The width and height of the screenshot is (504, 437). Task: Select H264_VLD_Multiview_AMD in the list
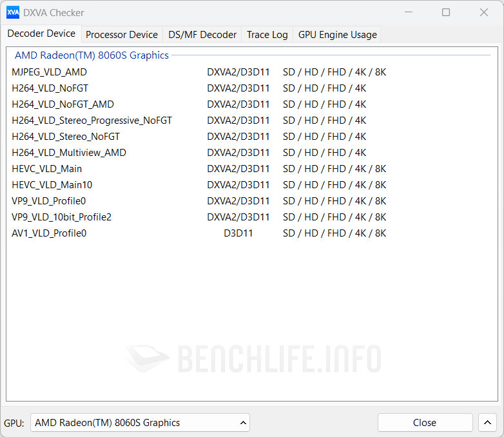69,153
